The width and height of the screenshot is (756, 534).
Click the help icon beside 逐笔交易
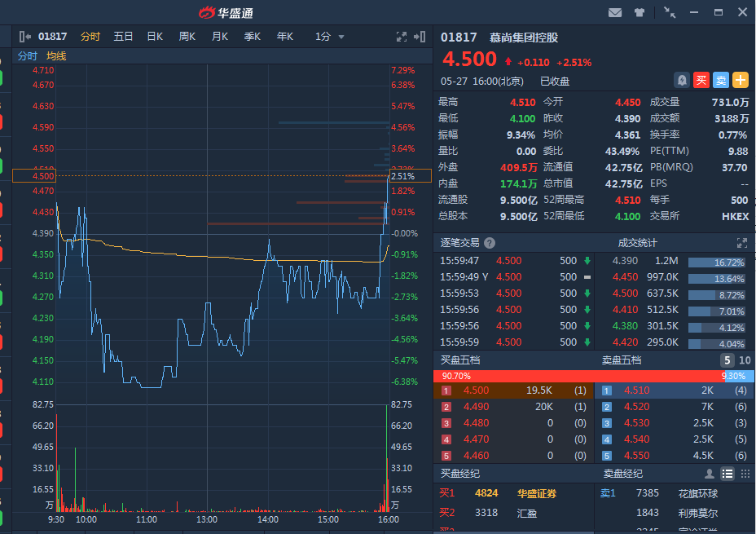click(490, 243)
